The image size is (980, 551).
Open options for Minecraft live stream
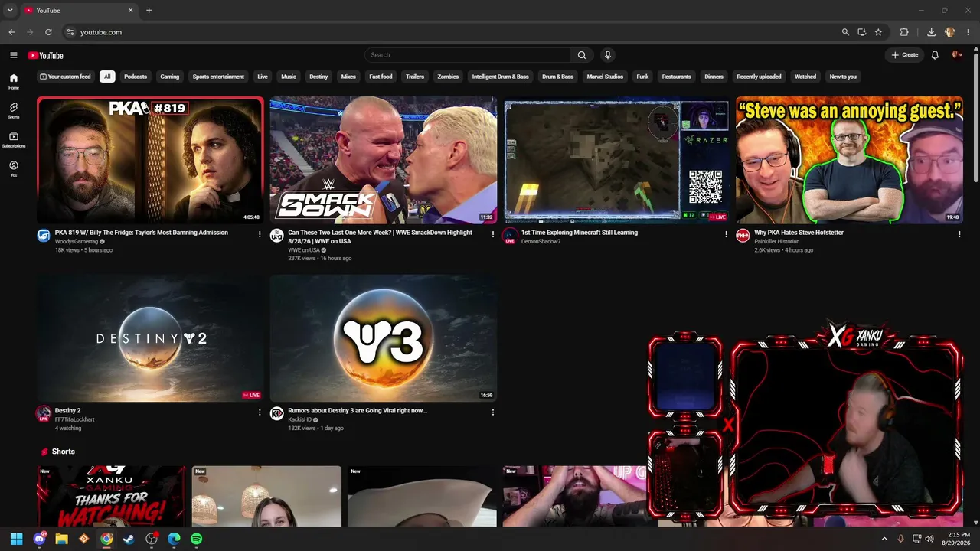pyautogui.click(x=726, y=234)
